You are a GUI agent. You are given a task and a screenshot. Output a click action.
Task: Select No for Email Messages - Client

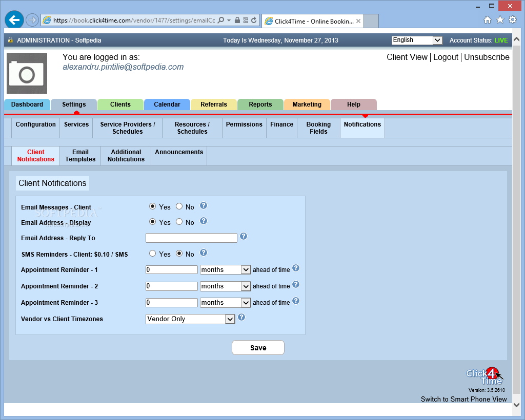coord(179,206)
